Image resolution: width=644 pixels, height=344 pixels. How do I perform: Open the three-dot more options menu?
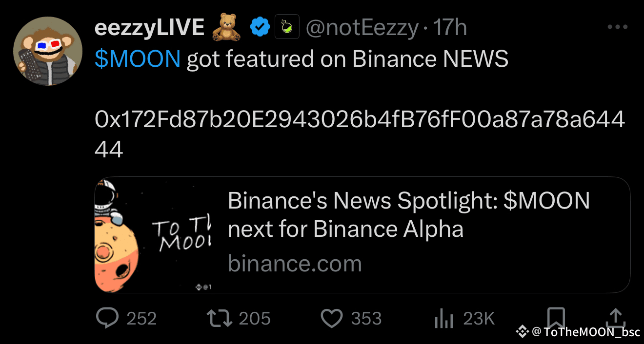click(x=617, y=27)
